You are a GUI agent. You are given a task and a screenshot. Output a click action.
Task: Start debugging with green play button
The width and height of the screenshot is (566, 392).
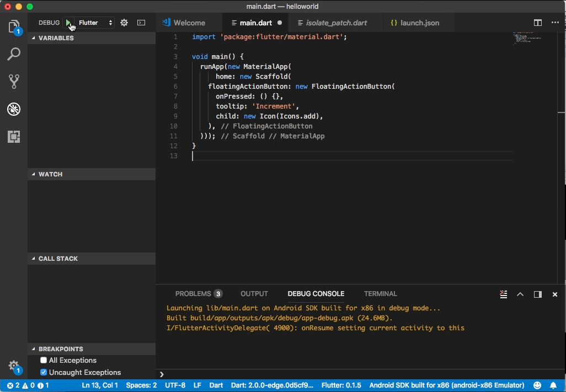tap(68, 23)
